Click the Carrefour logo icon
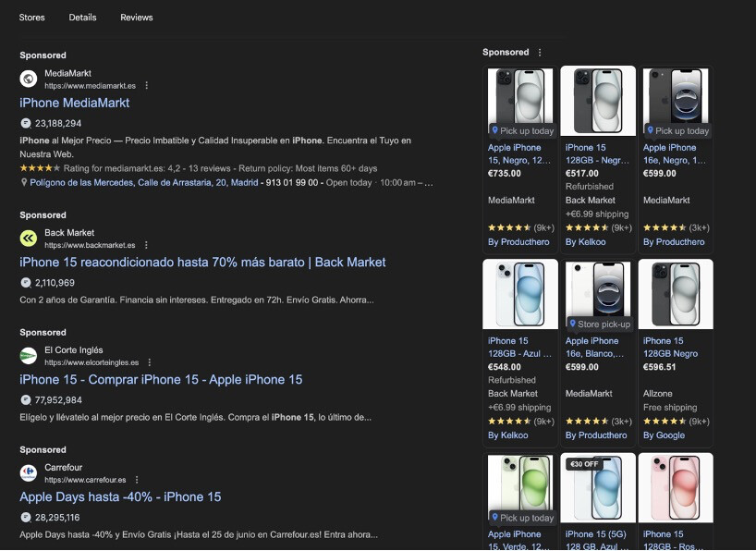The width and height of the screenshot is (756, 551). (x=29, y=472)
